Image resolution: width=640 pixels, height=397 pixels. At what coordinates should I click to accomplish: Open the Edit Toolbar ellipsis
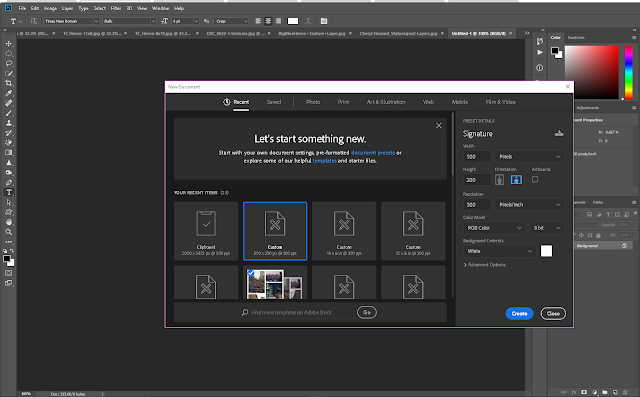(x=9, y=242)
